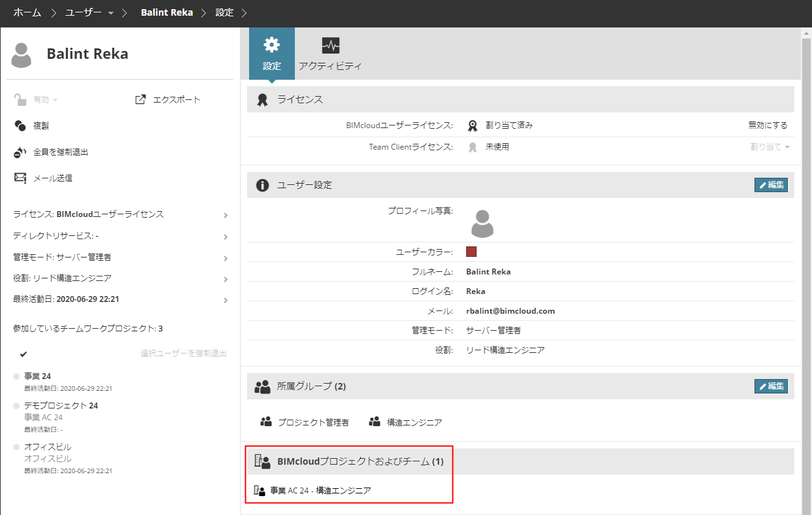
Task: Expand the ディレクトリサービス row chevron
Action: pyautogui.click(x=226, y=237)
